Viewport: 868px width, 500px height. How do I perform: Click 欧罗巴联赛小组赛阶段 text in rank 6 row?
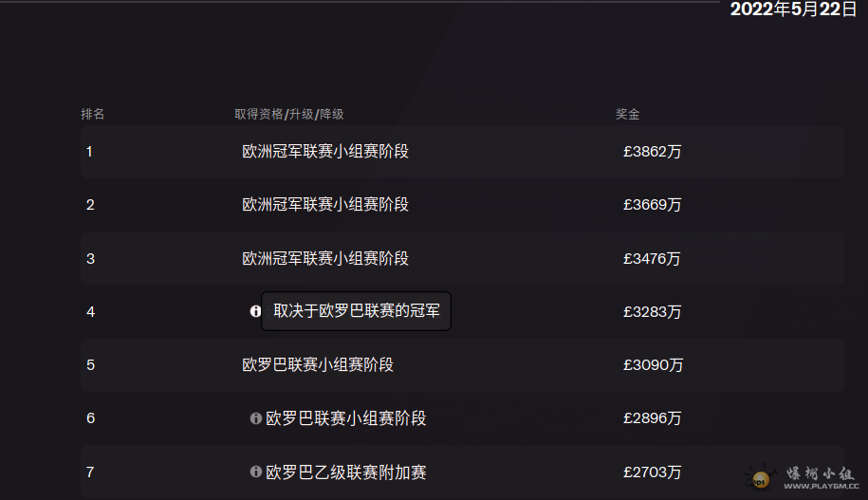(346, 418)
